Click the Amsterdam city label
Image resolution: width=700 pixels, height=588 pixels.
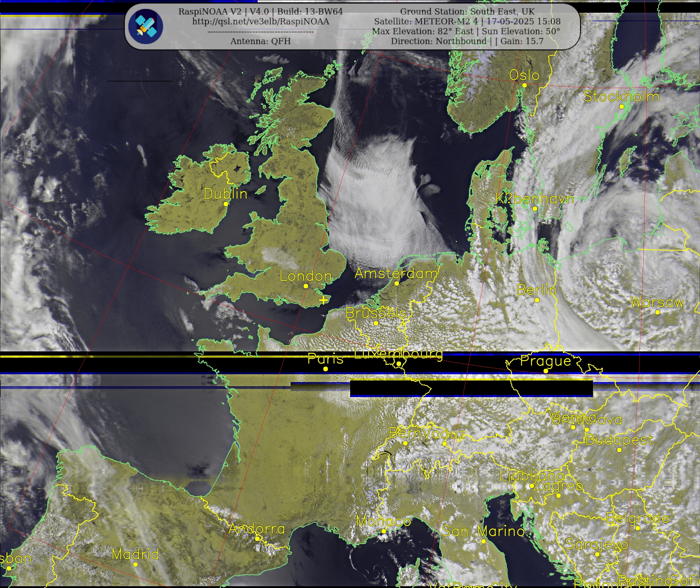tap(396, 273)
